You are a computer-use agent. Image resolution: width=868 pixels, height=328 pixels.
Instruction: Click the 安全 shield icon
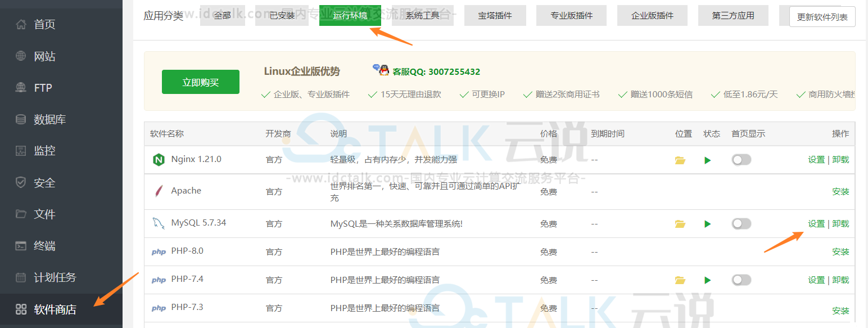tap(21, 183)
